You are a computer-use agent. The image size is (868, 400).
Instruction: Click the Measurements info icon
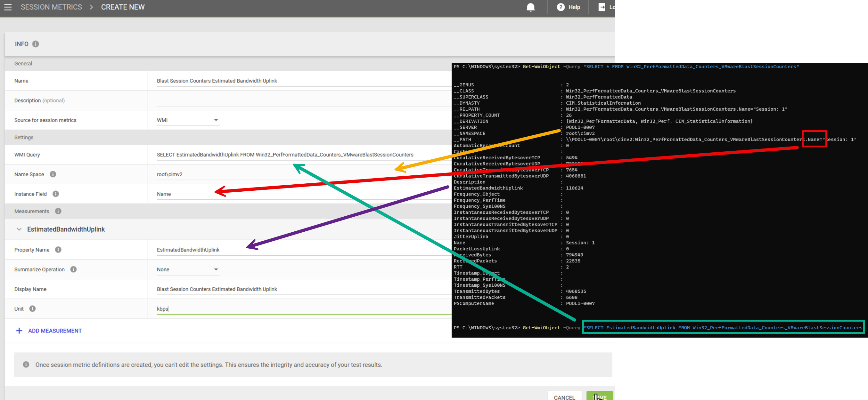pyautogui.click(x=58, y=211)
